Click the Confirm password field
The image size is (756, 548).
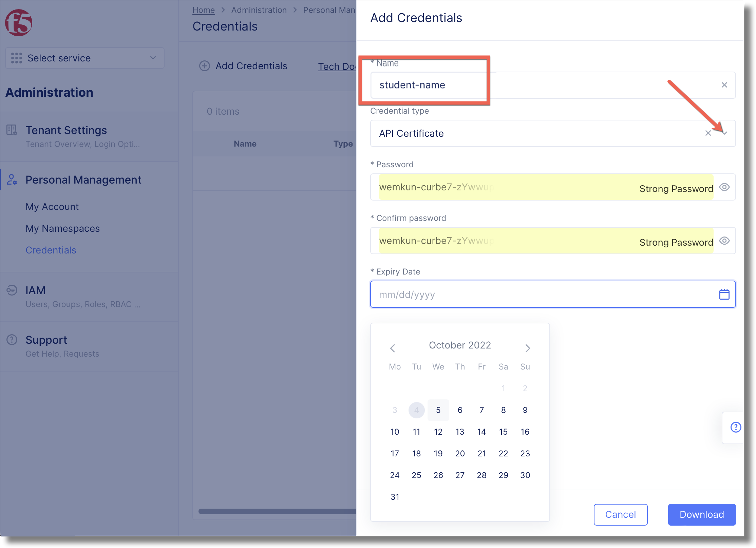553,241
